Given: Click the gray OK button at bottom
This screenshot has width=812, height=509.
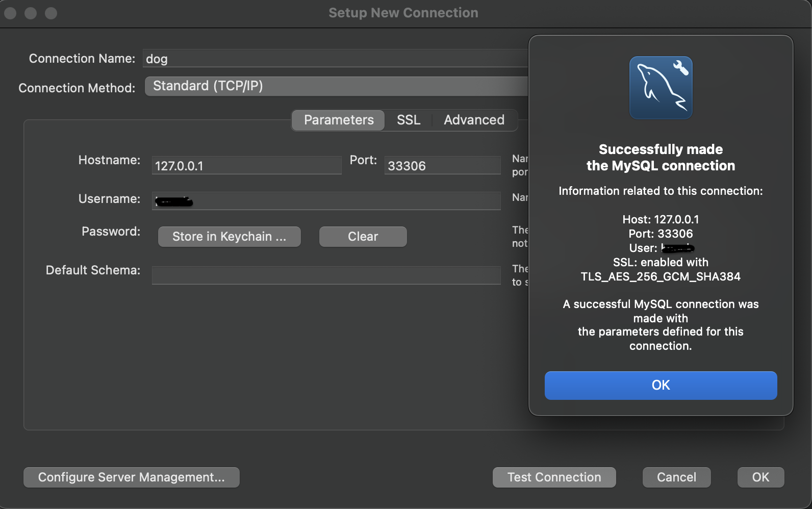Looking at the screenshot, I should tap(760, 477).
